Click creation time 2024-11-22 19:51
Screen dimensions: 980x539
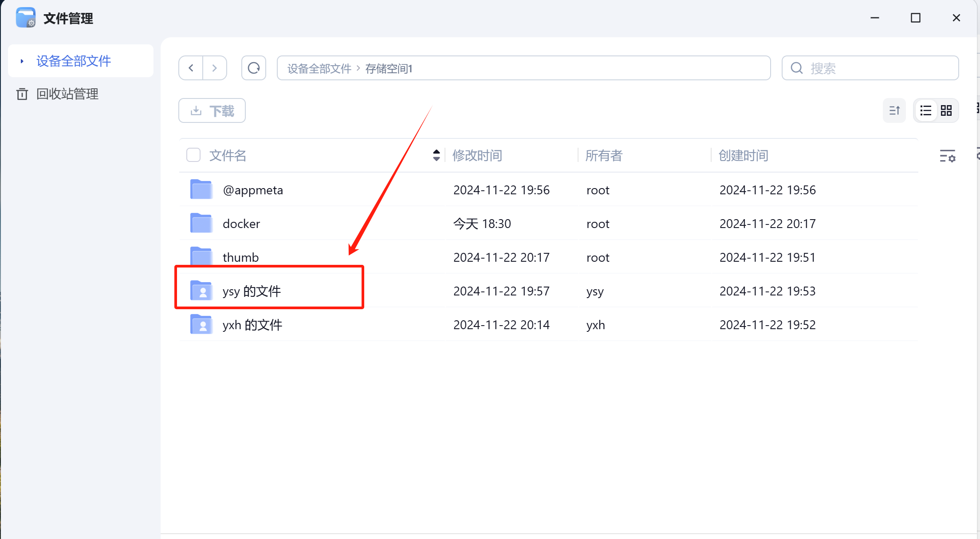point(767,257)
